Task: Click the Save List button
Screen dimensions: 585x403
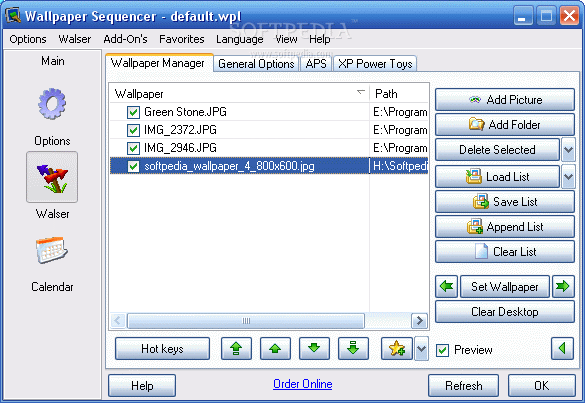Action: tap(505, 202)
